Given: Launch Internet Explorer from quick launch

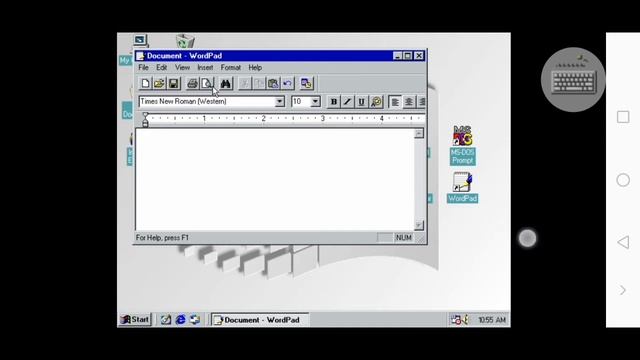Looking at the screenshot, I should [x=180, y=320].
